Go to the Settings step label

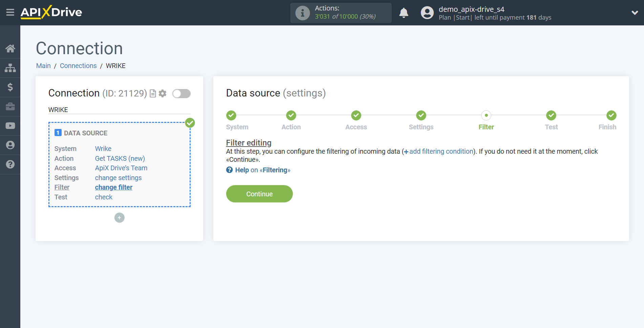pyautogui.click(x=421, y=127)
